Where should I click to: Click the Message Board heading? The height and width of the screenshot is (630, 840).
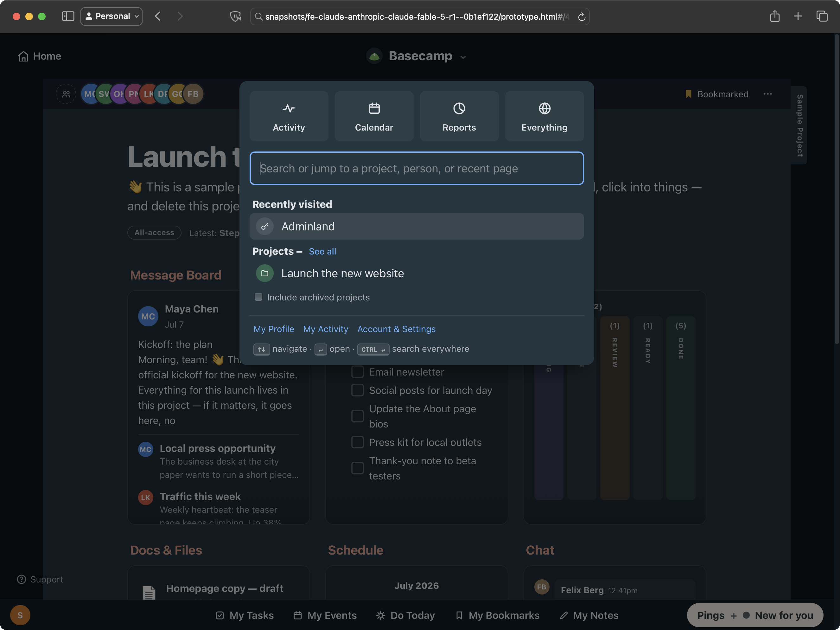point(175,275)
